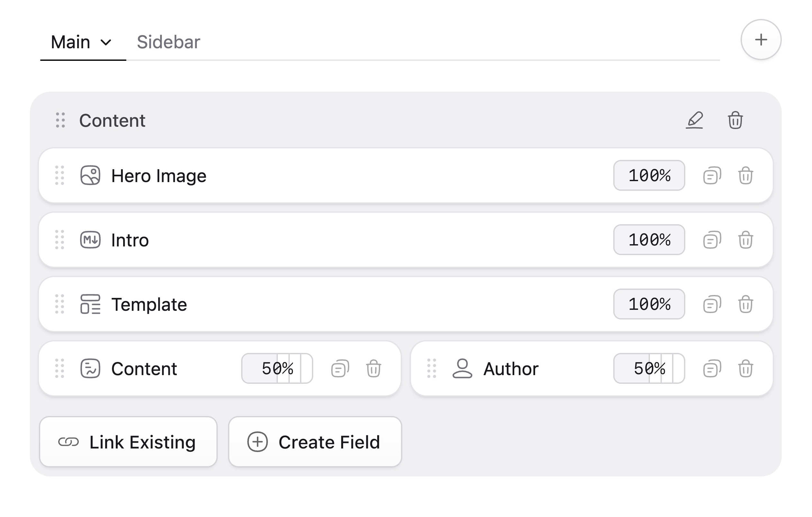Select the Main tab
The height and width of the screenshot is (517, 812).
(x=70, y=42)
